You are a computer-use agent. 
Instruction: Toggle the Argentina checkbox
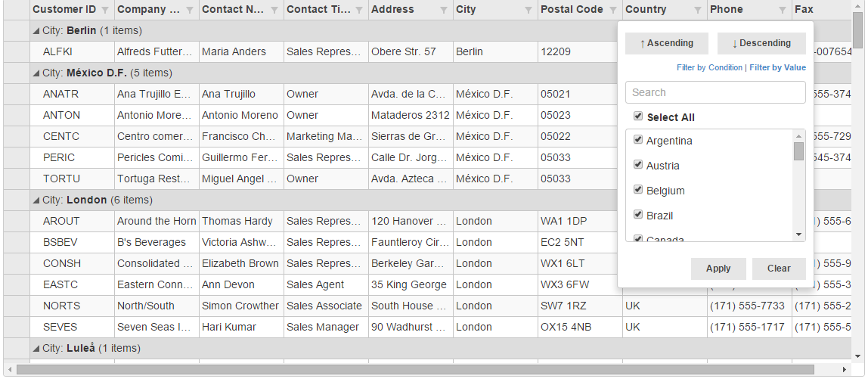638,140
